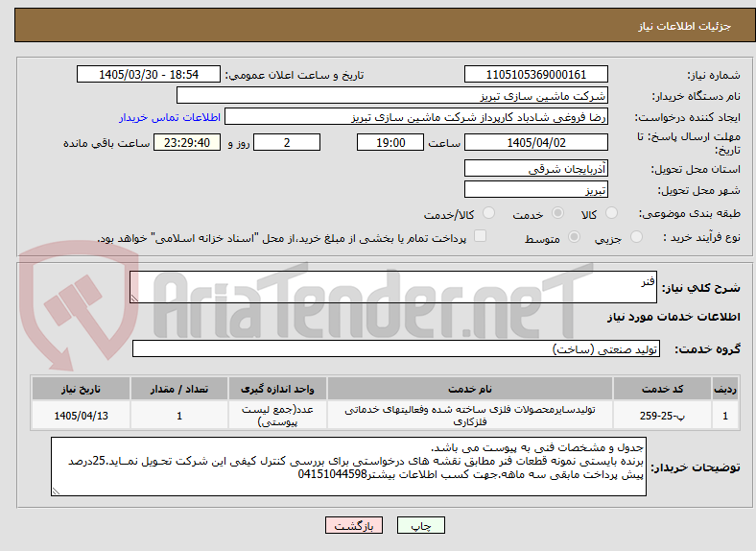Viewport: 756px width, 551px height.
Task: Click the کد خدمت column header
Action: (x=663, y=389)
